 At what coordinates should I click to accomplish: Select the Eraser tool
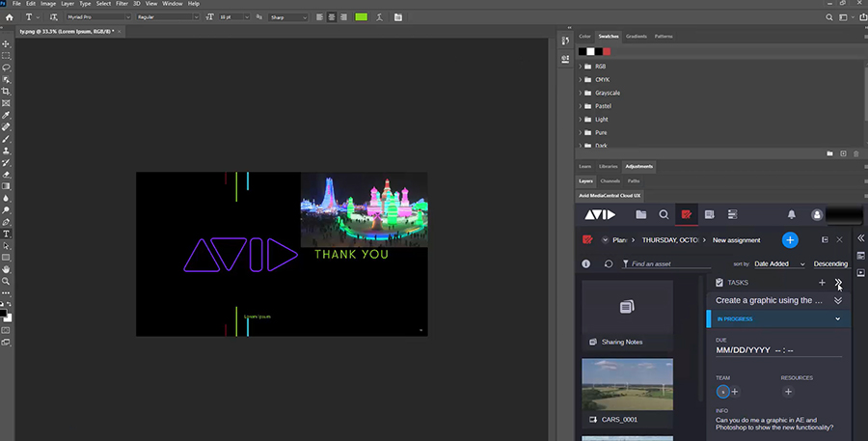[x=6, y=175]
